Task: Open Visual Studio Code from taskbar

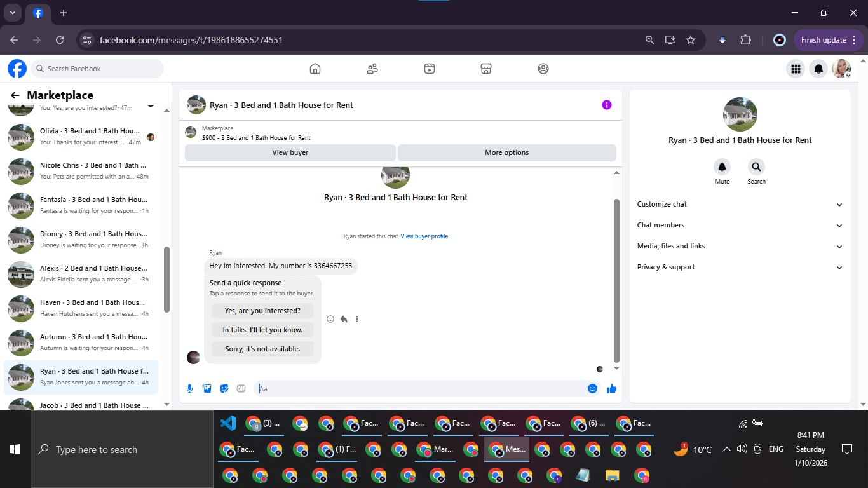Action: tap(227, 423)
